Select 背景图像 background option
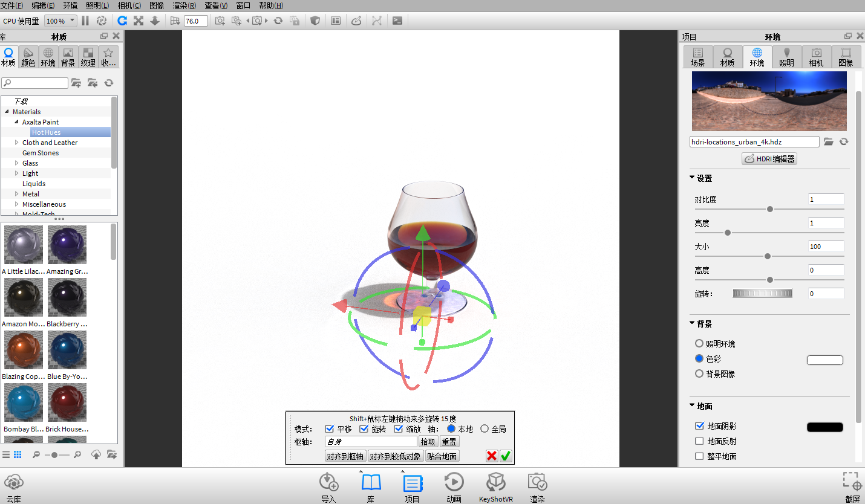Image resolution: width=865 pixels, height=504 pixels. coord(699,374)
